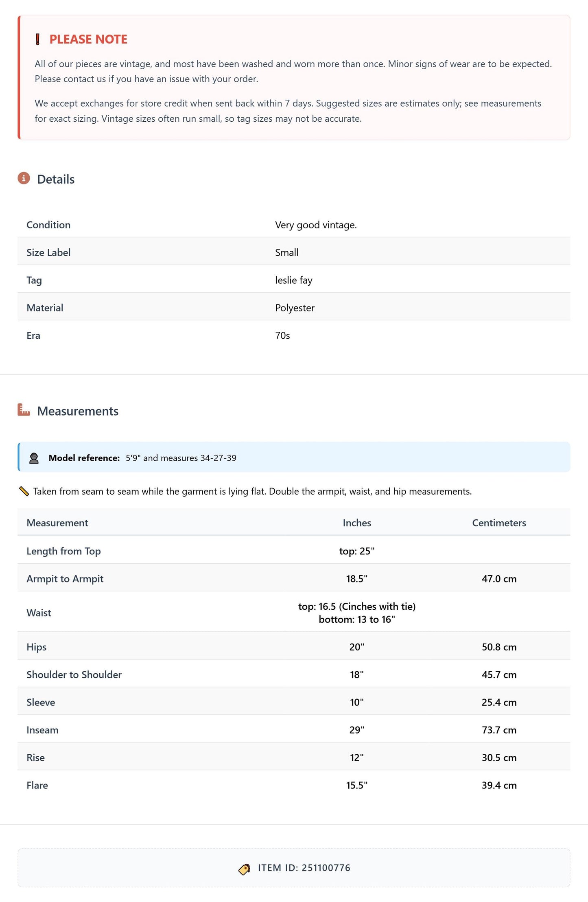This screenshot has height=902, width=588.
Task: Click the Measurements ruler icon
Action: [x=24, y=409]
